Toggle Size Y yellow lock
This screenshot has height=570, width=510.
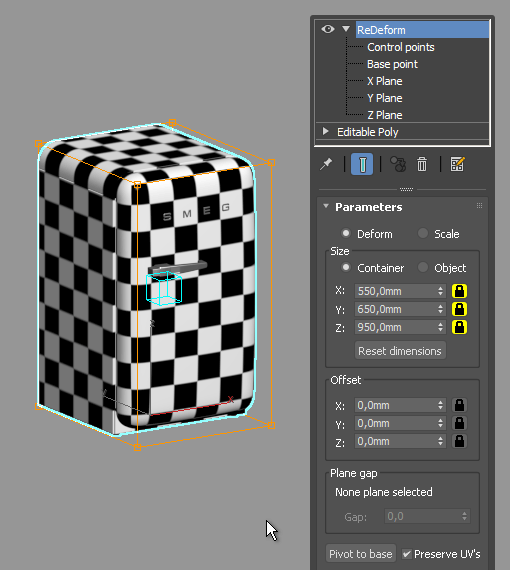tap(459, 309)
